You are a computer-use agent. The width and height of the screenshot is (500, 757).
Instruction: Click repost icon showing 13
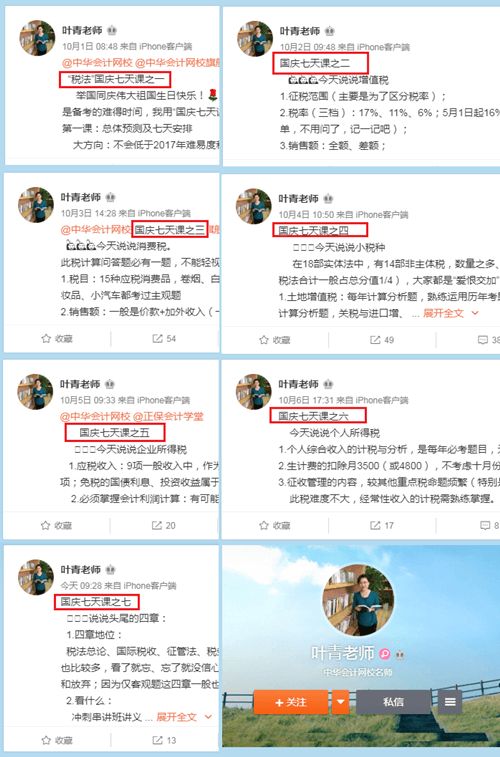(157, 740)
